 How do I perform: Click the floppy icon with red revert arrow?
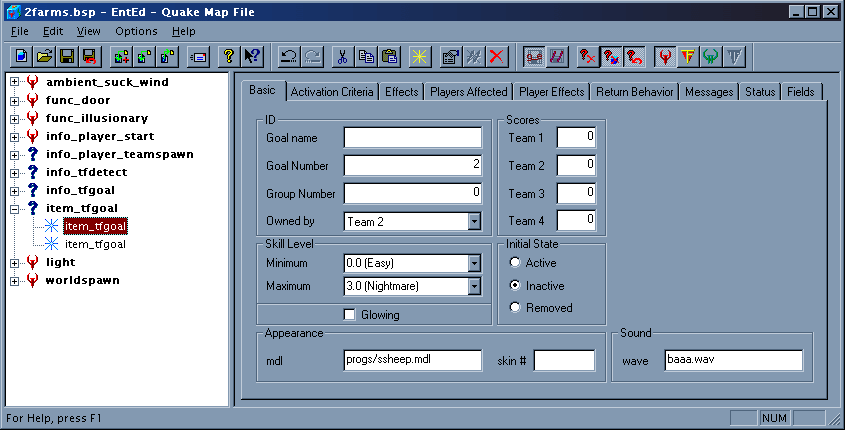click(x=89, y=56)
